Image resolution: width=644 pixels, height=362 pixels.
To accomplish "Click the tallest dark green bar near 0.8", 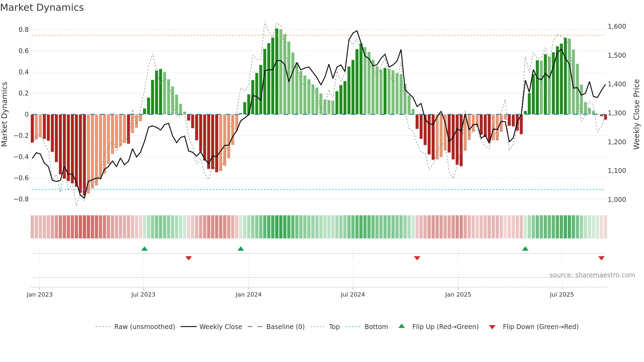I will [x=277, y=71].
